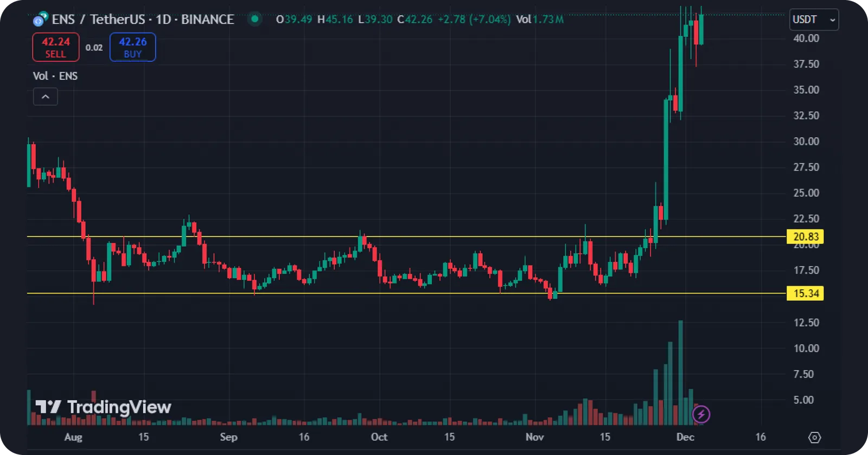
Task: Click the red 42.24 SELL button
Action: (56, 47)
